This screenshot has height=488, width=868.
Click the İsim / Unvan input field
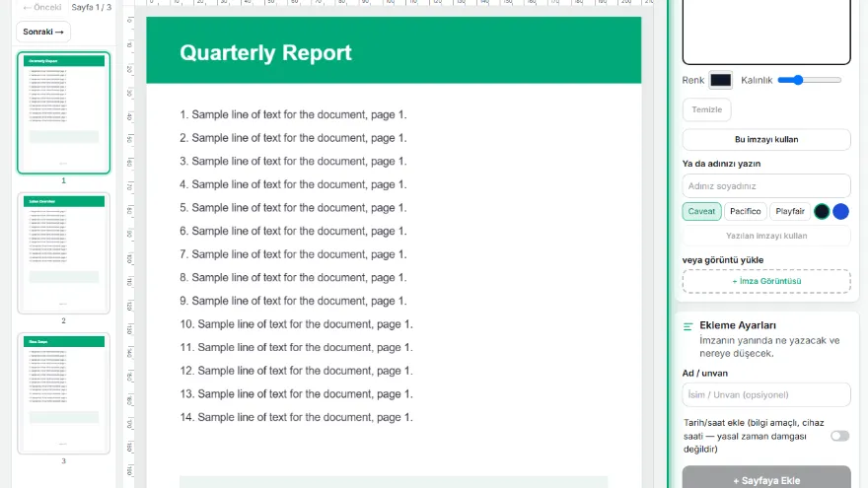click(766, 395)
